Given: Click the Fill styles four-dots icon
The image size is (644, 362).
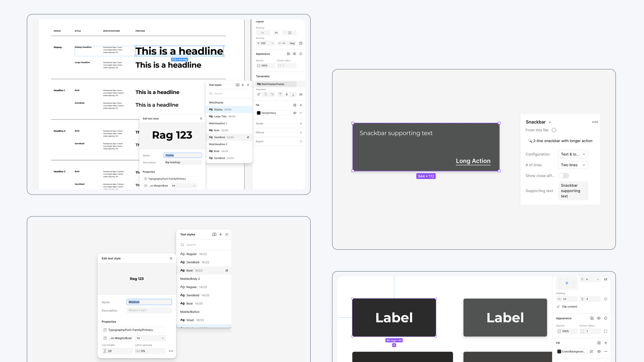Looking at the screenshot, I should (295, 105).
